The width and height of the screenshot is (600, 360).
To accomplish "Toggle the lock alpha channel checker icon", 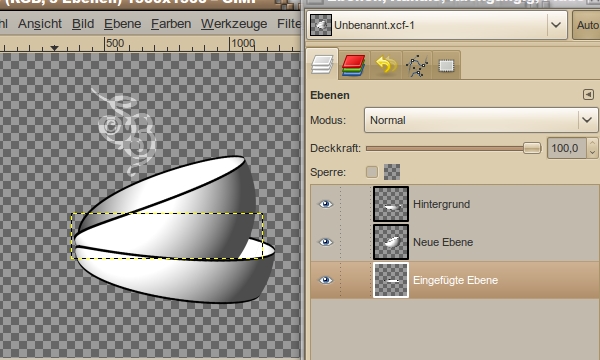I will [392, 172].
